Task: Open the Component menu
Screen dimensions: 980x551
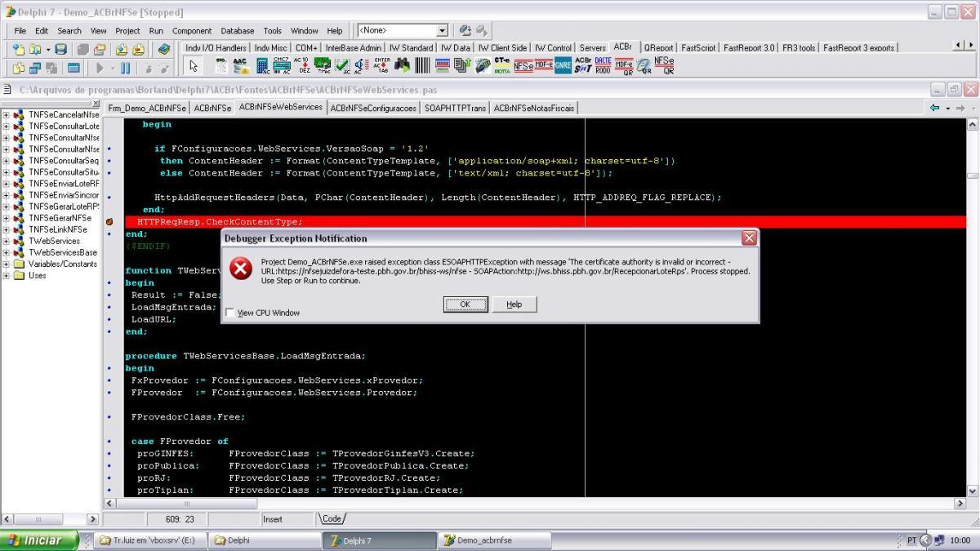Action: click(192, 30)
